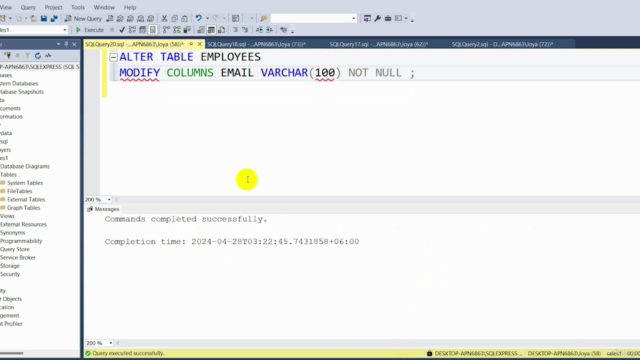Open the undo history dropdown arrow
This screenshot has height=360, width=640.
207,18
